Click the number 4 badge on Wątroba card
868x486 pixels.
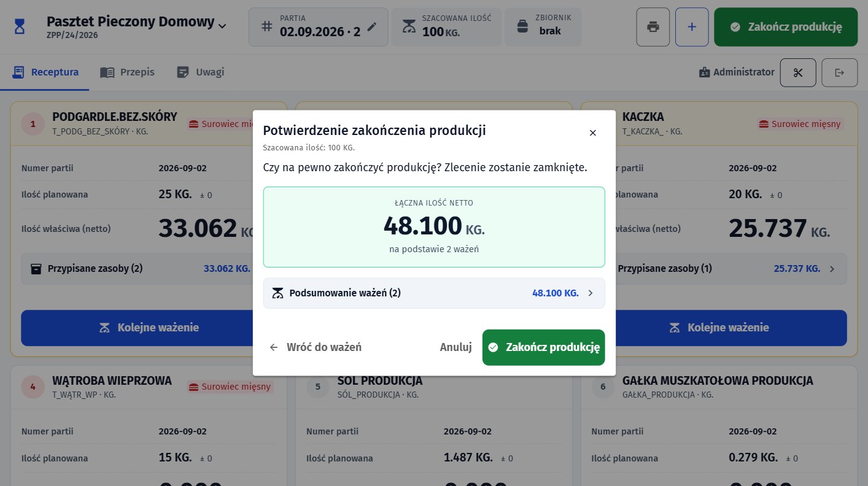[x=33, y=387]
